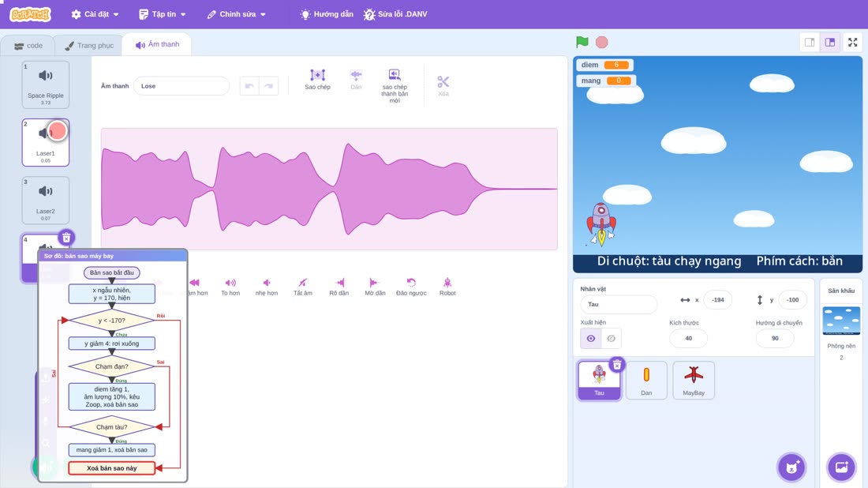
Task: Click sao chép thành bản mới
Action: [394, 86]
